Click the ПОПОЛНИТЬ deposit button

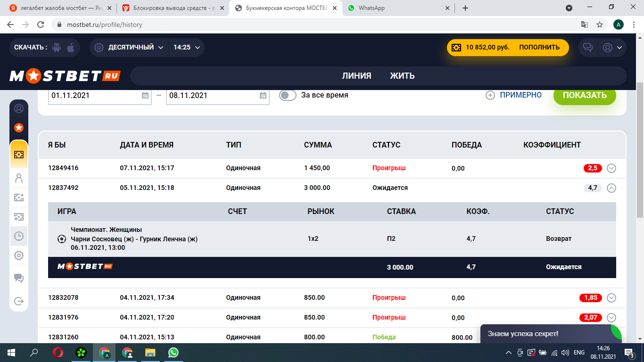pos(539,47)
